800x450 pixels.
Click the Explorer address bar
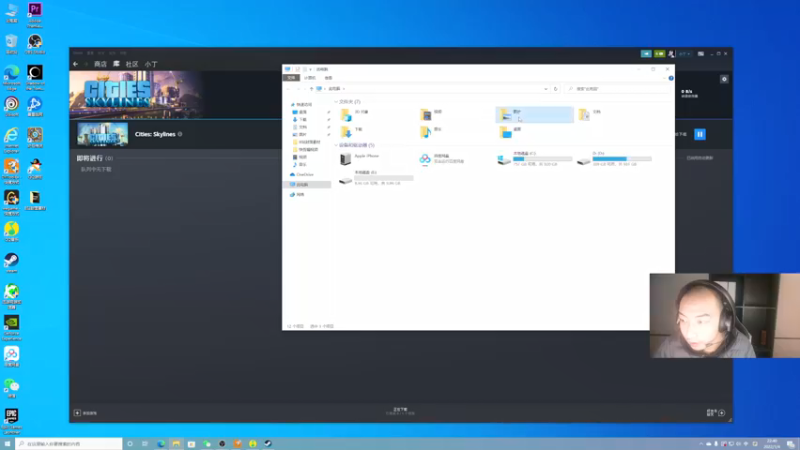pos(431,89)
